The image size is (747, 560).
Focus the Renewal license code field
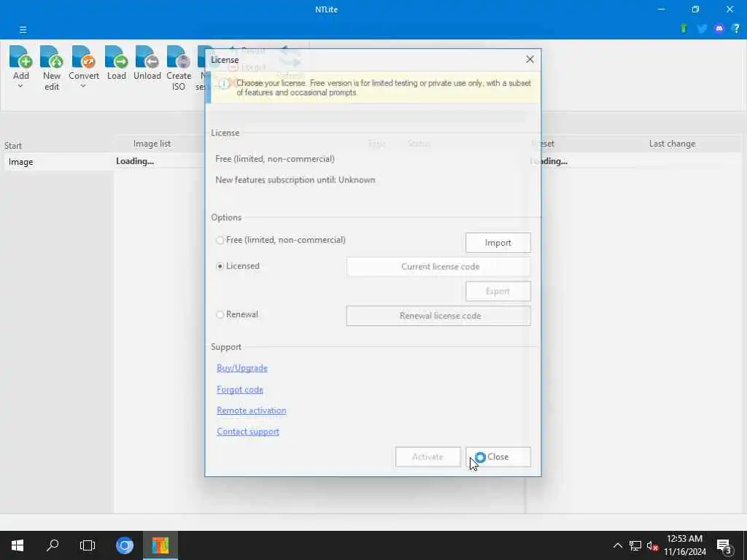click(438, 316)
